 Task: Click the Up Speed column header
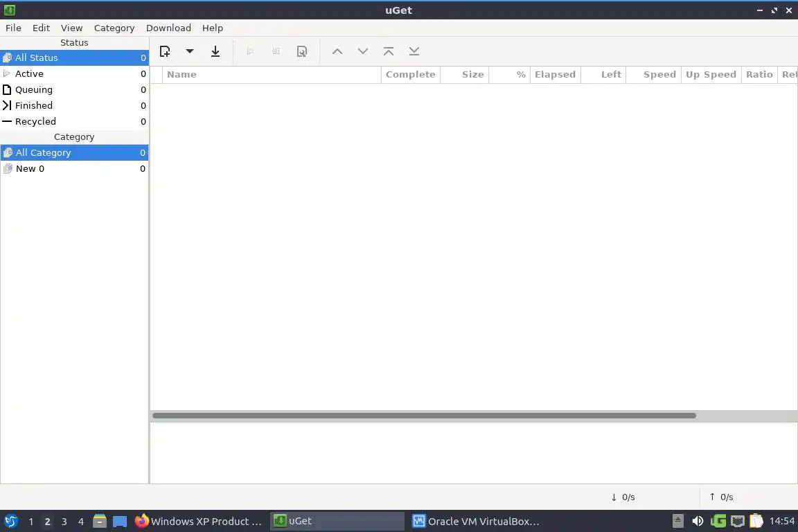pos(711,75)
